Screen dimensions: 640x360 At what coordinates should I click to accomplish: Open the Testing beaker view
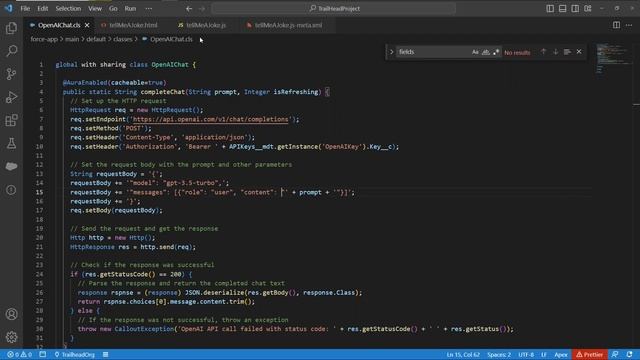tap(11, 143)
